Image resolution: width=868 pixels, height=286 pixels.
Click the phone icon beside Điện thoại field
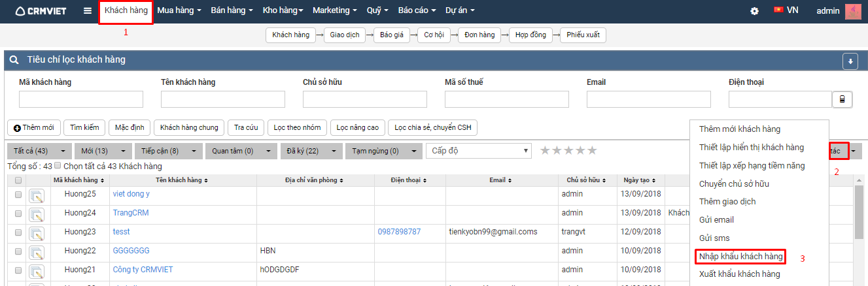(842, 99)
